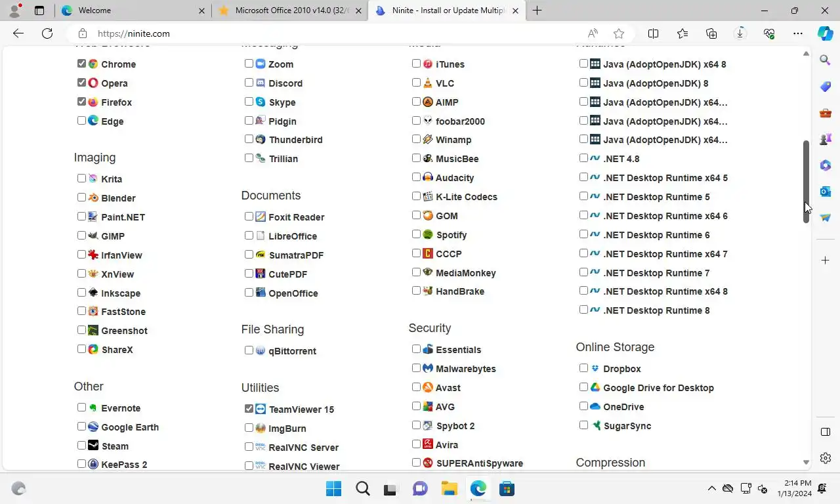
Task: Open the Outlook icon in Edge sidebar
Action: pos(826,192)
